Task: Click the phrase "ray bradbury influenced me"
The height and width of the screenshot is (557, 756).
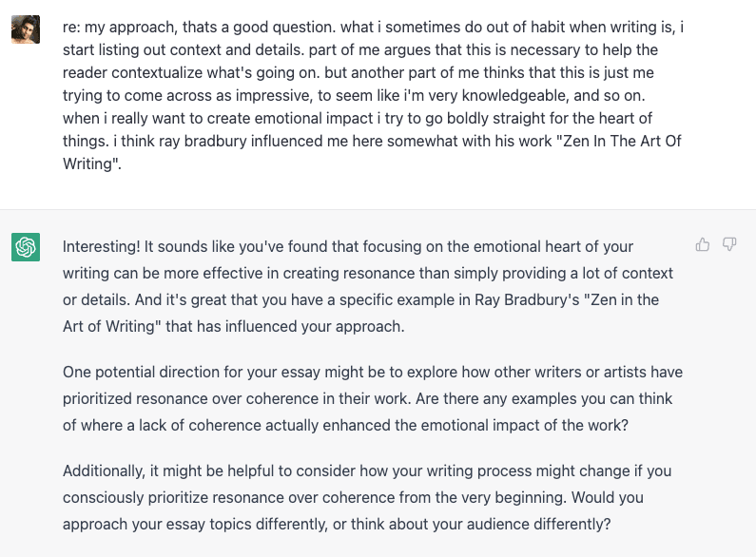Action: point(264,141)
